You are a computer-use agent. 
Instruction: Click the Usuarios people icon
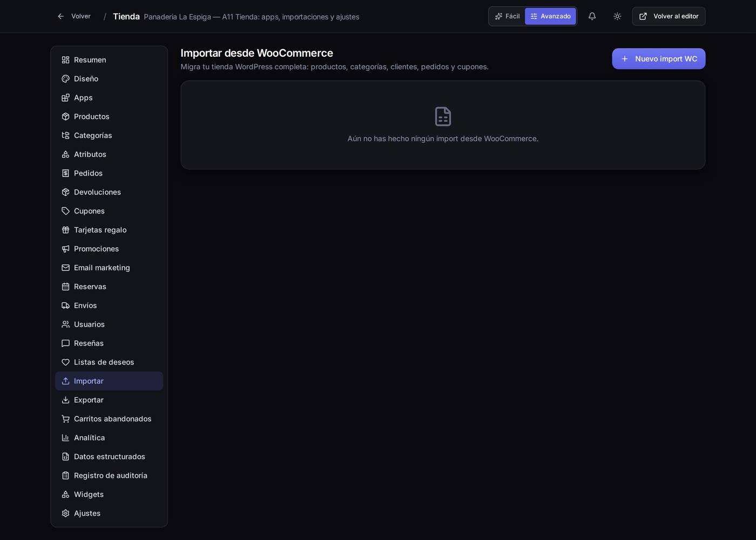(65, 325)
